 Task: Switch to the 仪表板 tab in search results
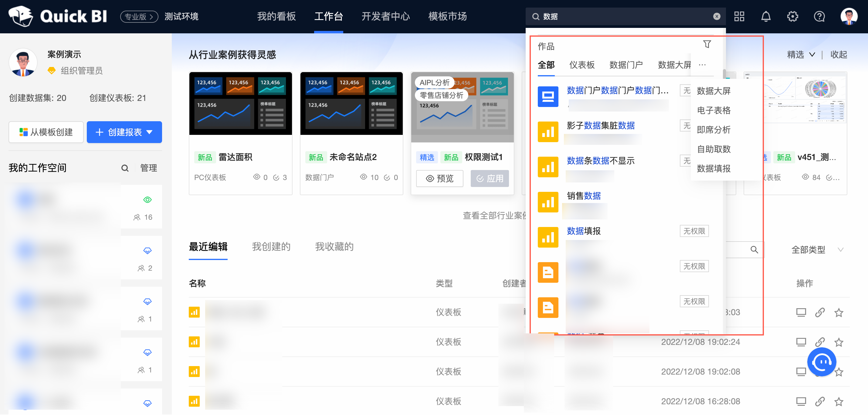[x=582, y=65]
